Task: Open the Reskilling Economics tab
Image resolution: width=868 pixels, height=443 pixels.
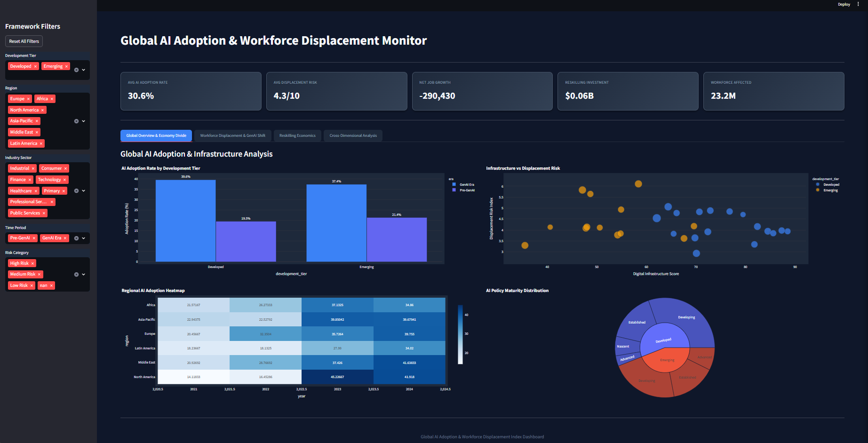Action: 297,135
